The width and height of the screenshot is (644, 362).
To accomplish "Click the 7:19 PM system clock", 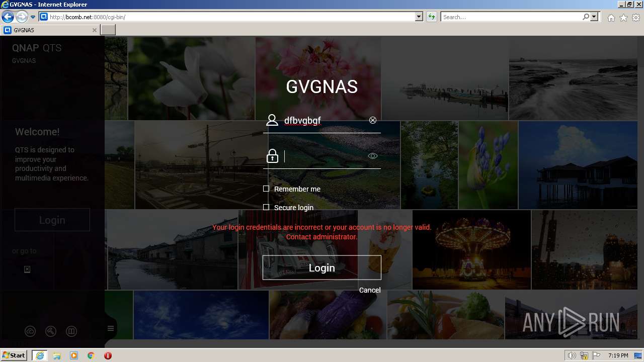I will [618, 355].
